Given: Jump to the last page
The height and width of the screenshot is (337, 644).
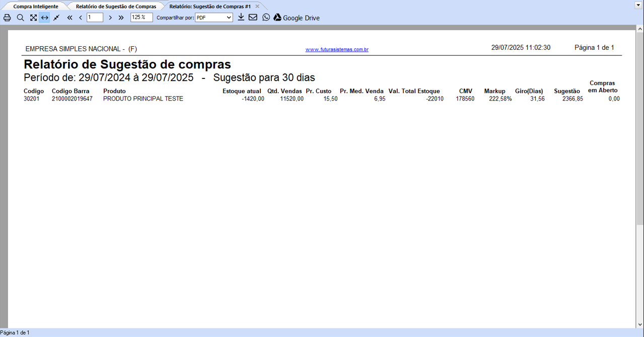Looking at the screenshot, I should 121,18.
